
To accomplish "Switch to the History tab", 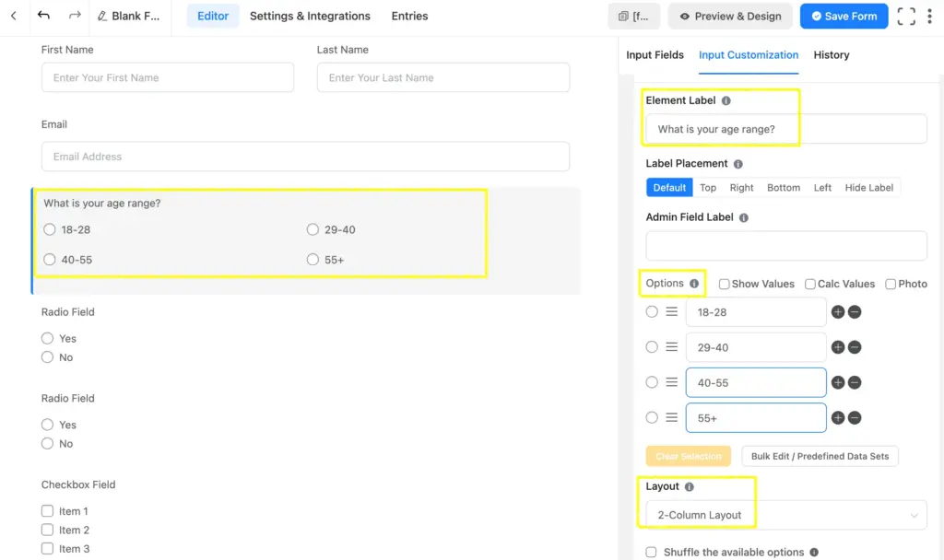I will [x=831, y=55].
